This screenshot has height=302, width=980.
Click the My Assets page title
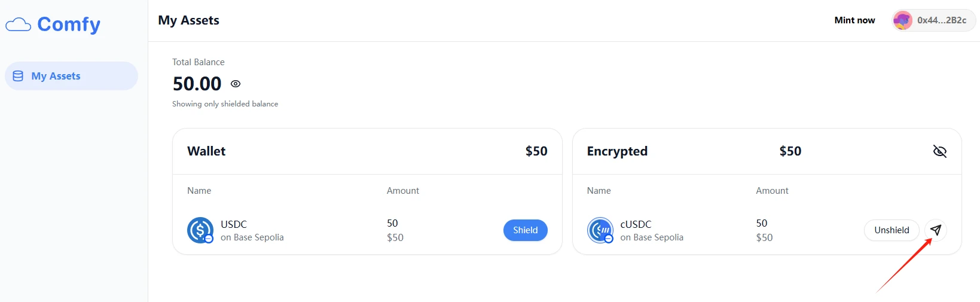pos(188,20)
